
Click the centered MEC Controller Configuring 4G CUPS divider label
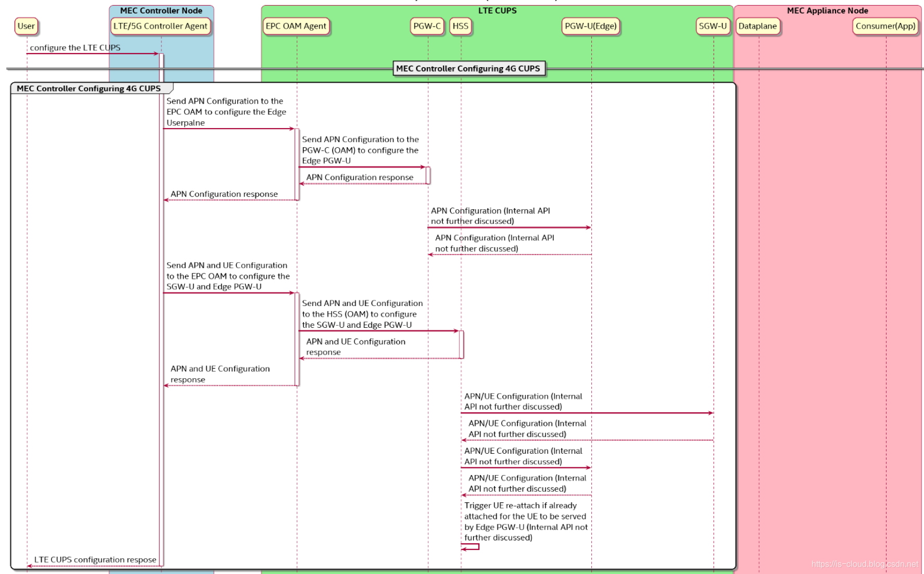tap(469, 68)
